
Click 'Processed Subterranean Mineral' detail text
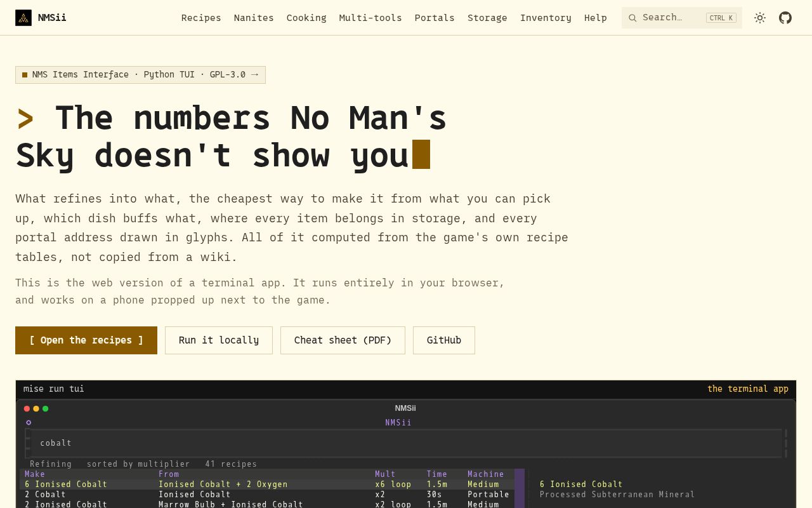(617, 495)
